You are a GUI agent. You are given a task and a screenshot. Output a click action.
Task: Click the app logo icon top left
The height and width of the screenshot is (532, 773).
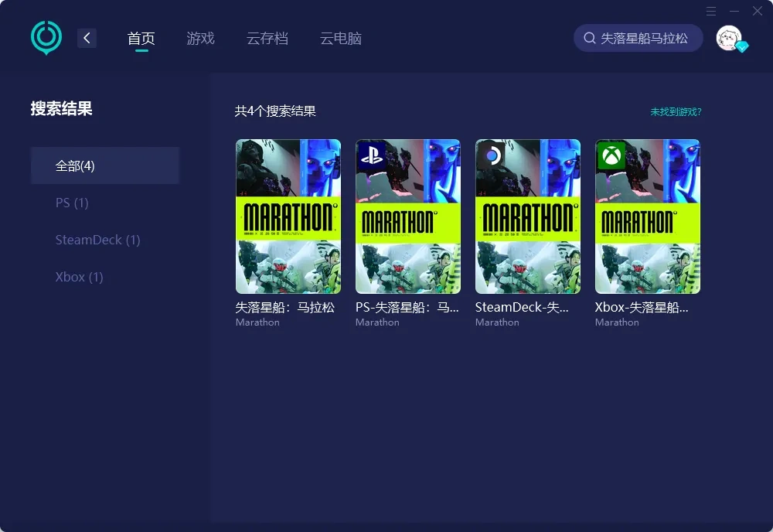click(x=46, y=36)
